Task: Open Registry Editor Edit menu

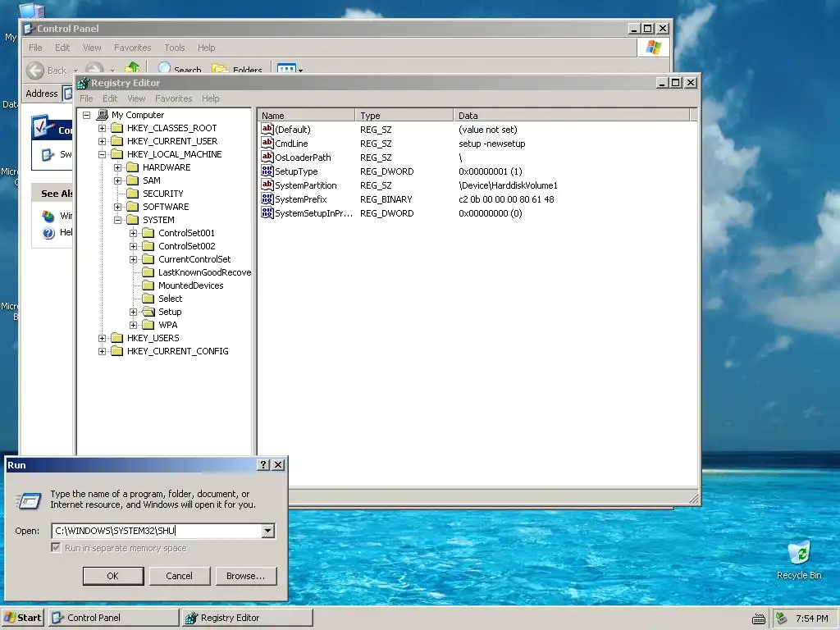Action: coord(110,98)
